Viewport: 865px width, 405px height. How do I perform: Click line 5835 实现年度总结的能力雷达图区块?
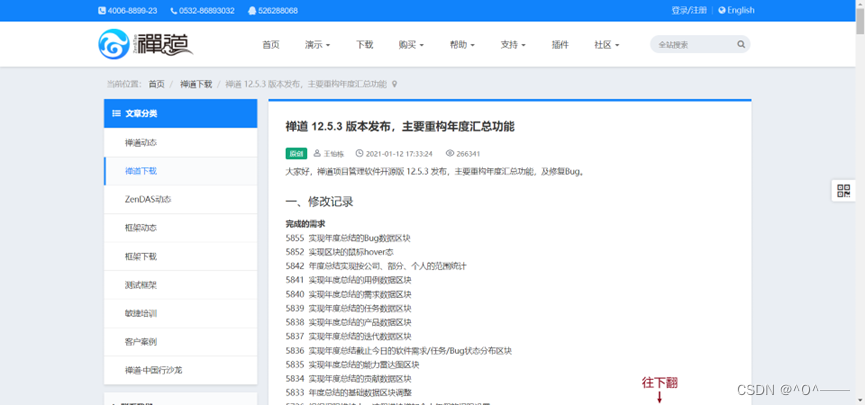point(352,365)
